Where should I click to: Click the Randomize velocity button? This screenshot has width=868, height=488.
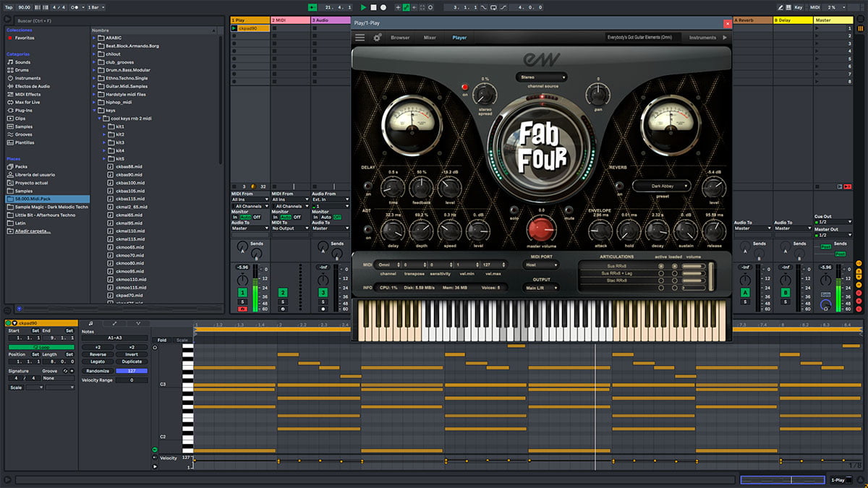coord(98,370)
